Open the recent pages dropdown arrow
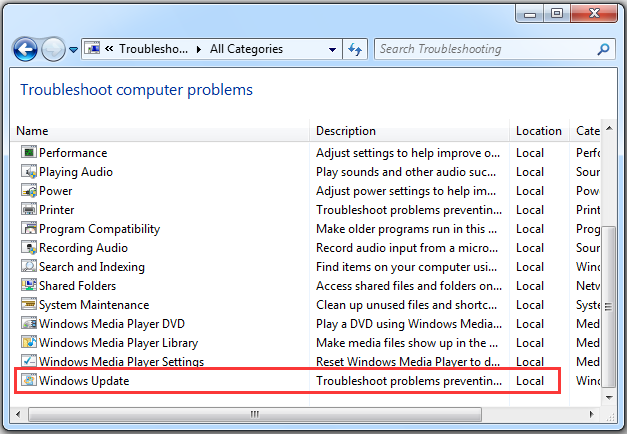The width and height of the screenshot is (627, 434). pyautogui.click(x=74, y=50)
